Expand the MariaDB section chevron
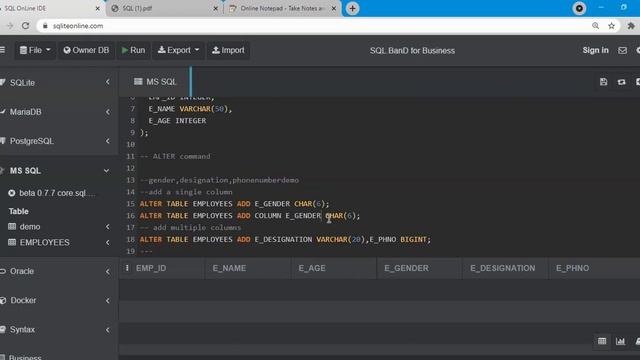 click(x=108, y=111)
